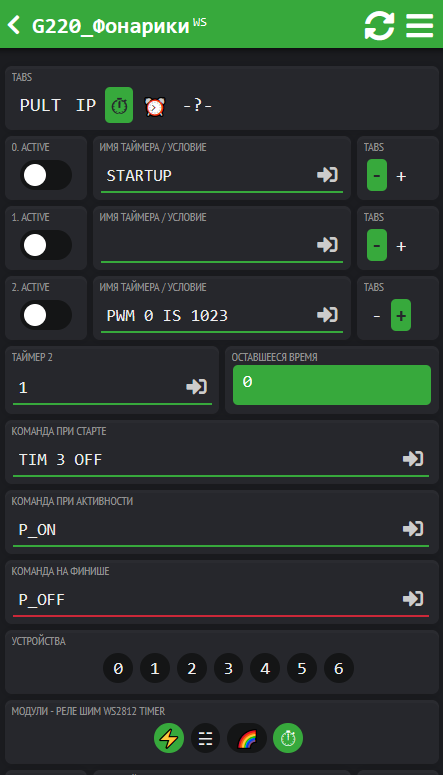Image resolution: width=443 pixels, height=775 pixels.
Task: Open the hamburger menu
Action: (419, 25)
